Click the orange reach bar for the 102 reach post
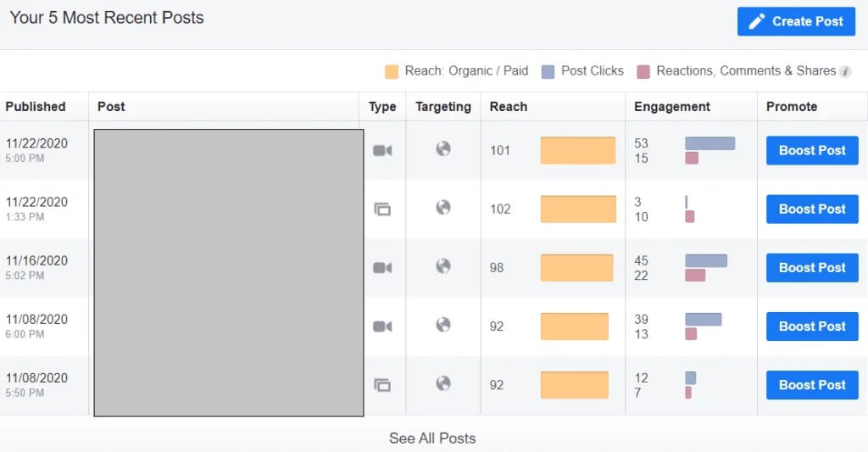Screen dimensions: 868x452 point(578,209)
